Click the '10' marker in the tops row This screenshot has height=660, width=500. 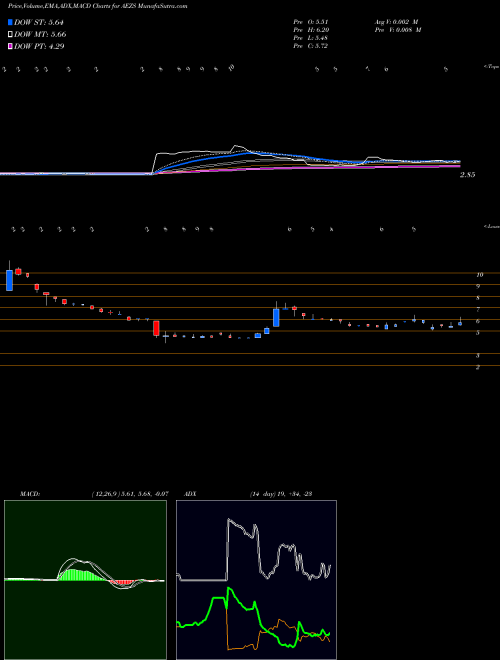[231, 67]
